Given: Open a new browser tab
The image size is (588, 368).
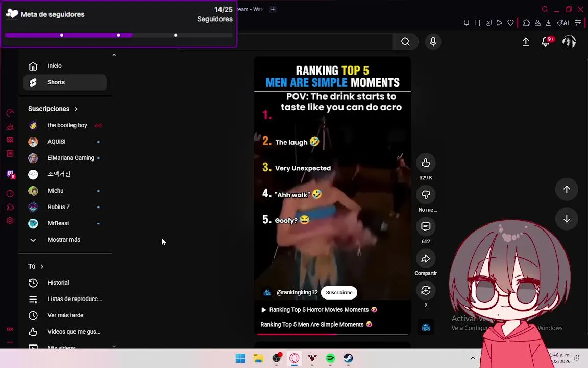Looking at the screenshot, I should 273,9.
